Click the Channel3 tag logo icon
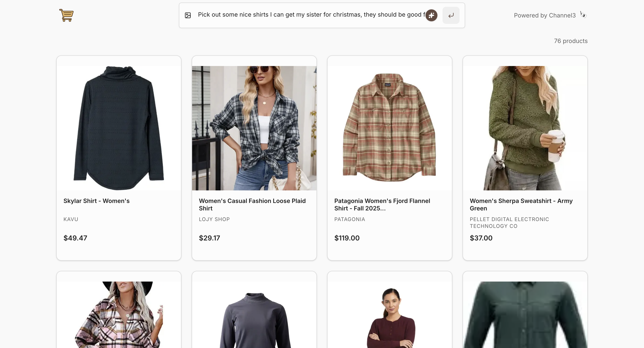The width and height of the screenshot is (644, 348). coord(583,15)
